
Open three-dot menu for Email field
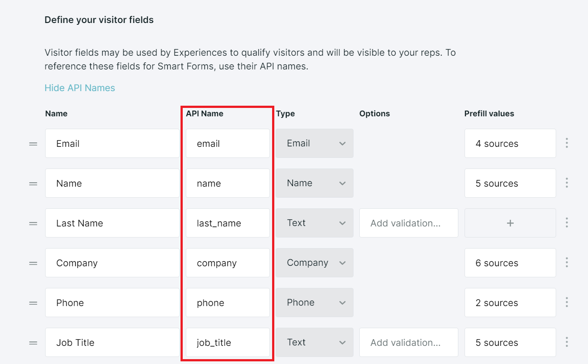pyautogui.click(x=567, y=143)
